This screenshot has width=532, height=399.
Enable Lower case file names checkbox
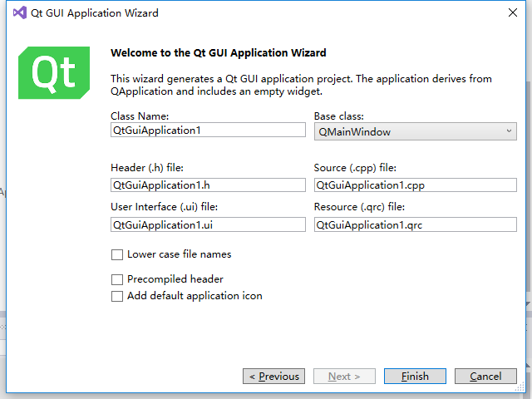117,254
